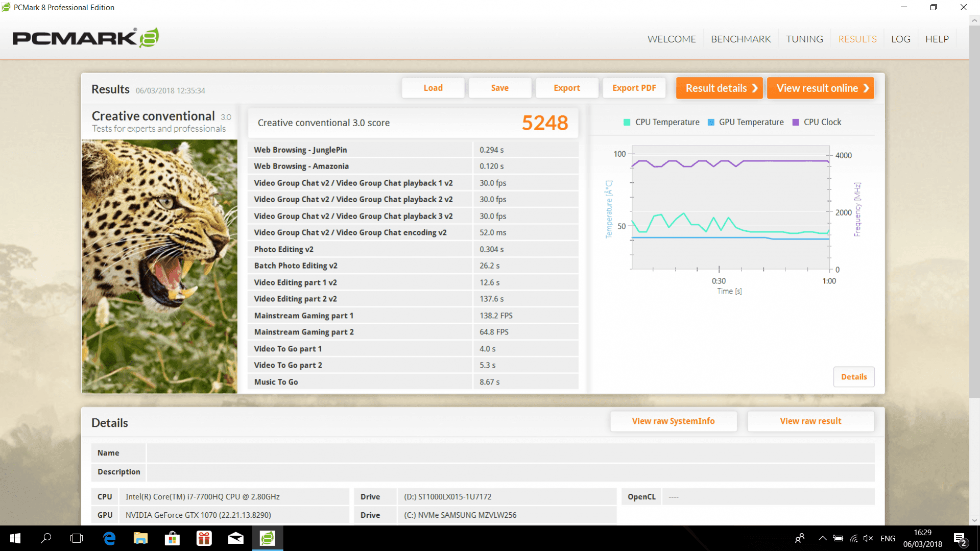Open Windows Start menu
The height and width of the screenshot is (551, 980).
click(15, 538)
